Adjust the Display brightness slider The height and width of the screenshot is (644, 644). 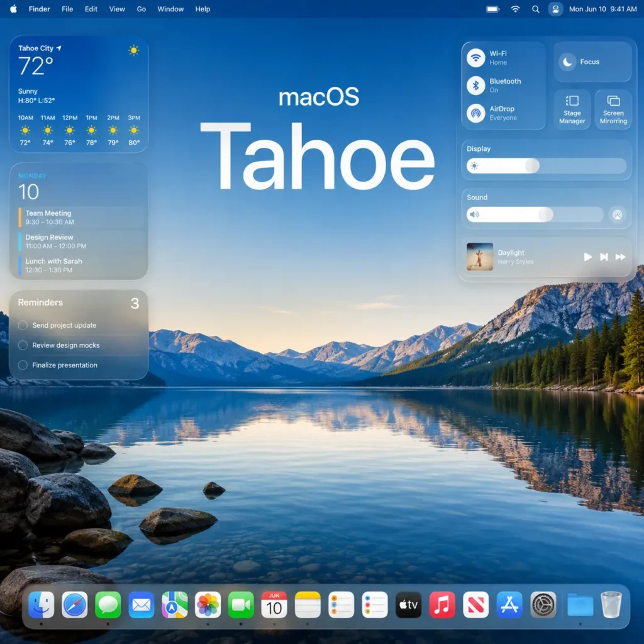[547, 166]
